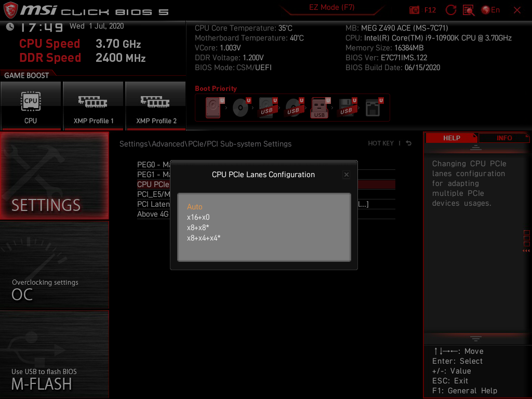Select the hard drive boot priority icon
532x399 pixels.
coord(213,108)
